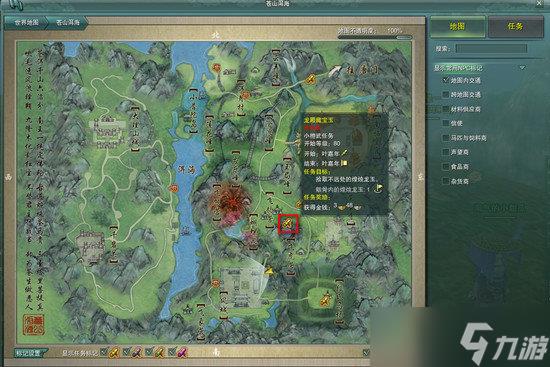The height and width of the screenshot is (367, 550).
Task: Toggle the checkbox before the dark purple legend marker
Action: click(x=127, y=352)
